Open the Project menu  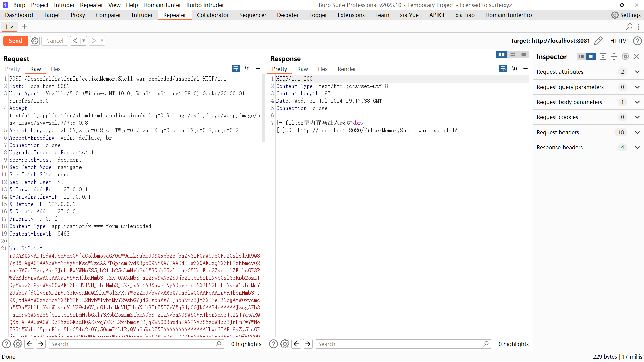40,5
